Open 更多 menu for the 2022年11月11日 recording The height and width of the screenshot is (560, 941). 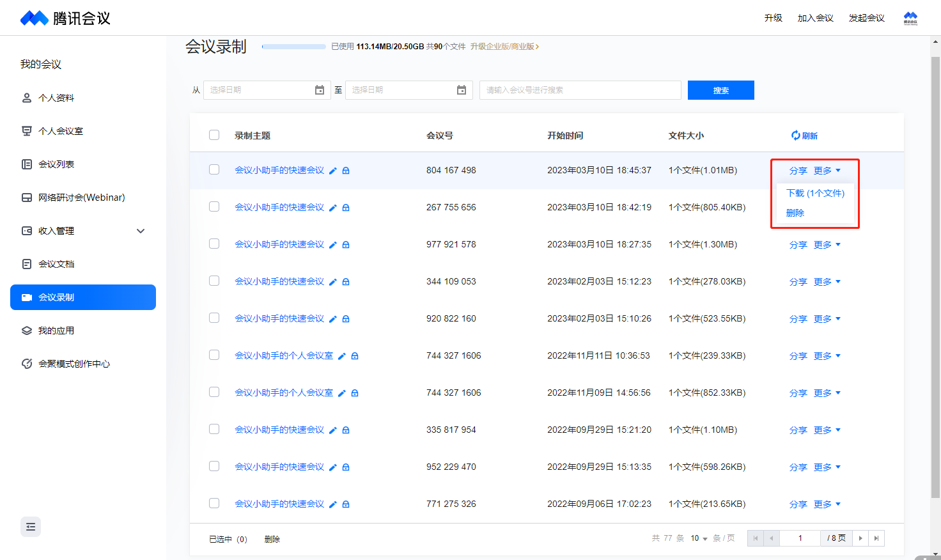827,356
